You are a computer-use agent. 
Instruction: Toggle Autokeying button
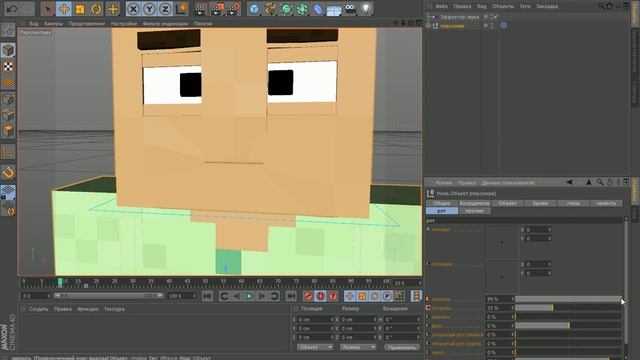click(320, 296)
